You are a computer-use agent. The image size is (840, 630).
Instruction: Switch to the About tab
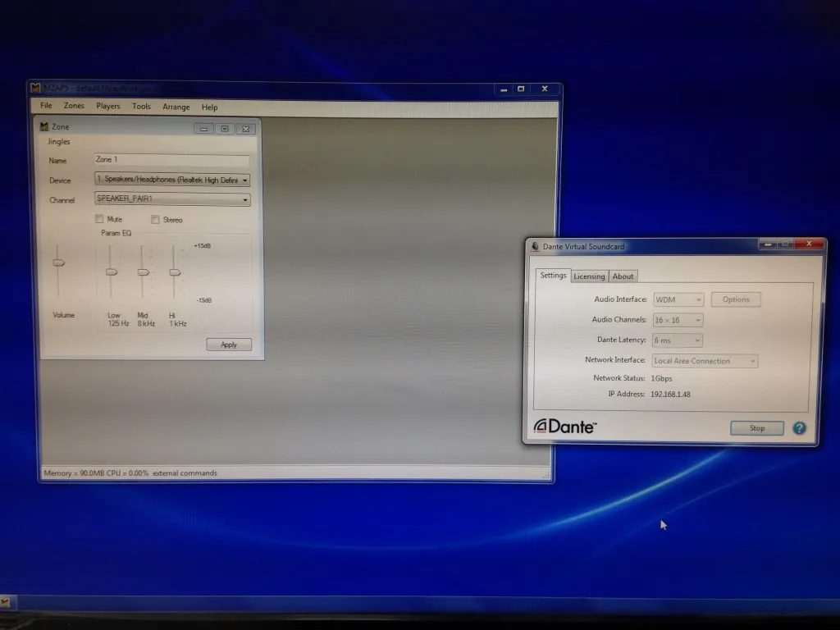[623, 276]
